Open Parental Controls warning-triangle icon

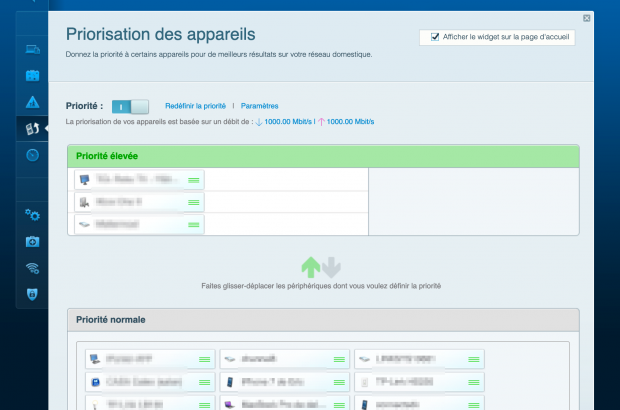[x=32, y=101]
